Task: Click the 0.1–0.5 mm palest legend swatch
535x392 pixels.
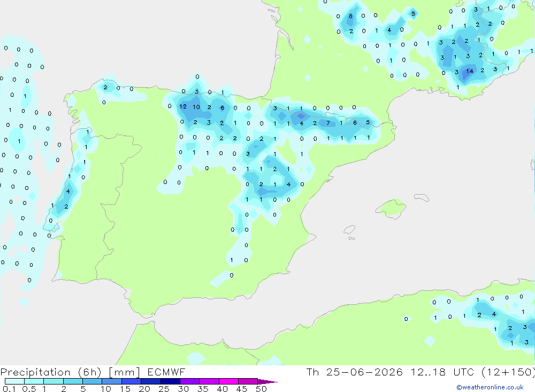Action: point(14,381)
